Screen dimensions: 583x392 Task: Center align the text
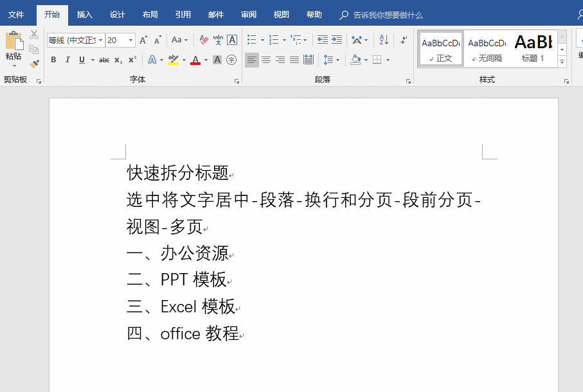266,60
